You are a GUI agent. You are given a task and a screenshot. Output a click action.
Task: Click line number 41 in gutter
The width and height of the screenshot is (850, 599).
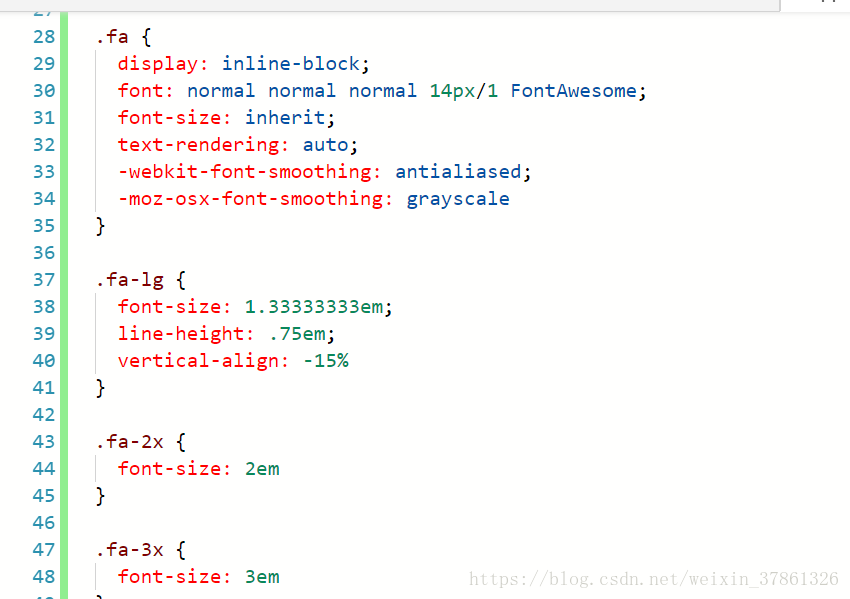coord(44,388)
